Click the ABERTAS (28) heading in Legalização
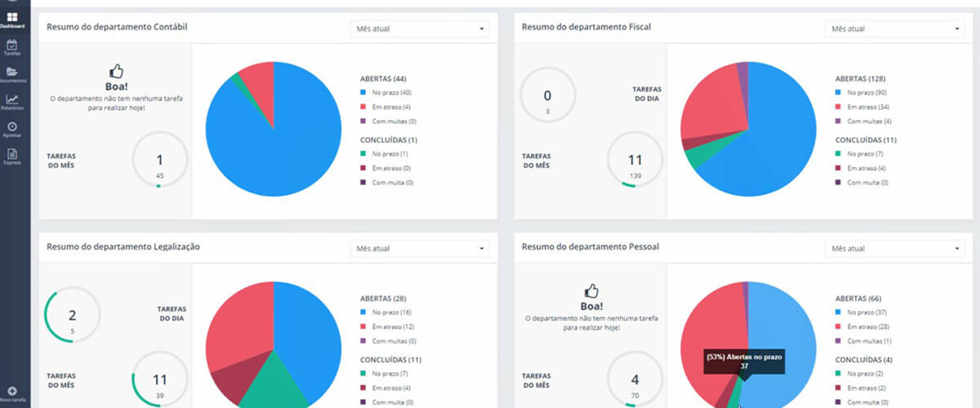 [383, 298]
